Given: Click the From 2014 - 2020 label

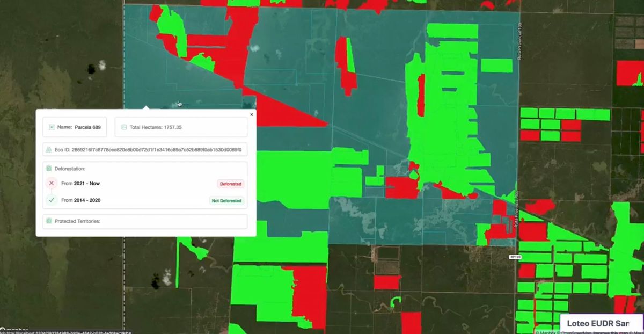Looking at the screenshot, I should tap(81, 200).
